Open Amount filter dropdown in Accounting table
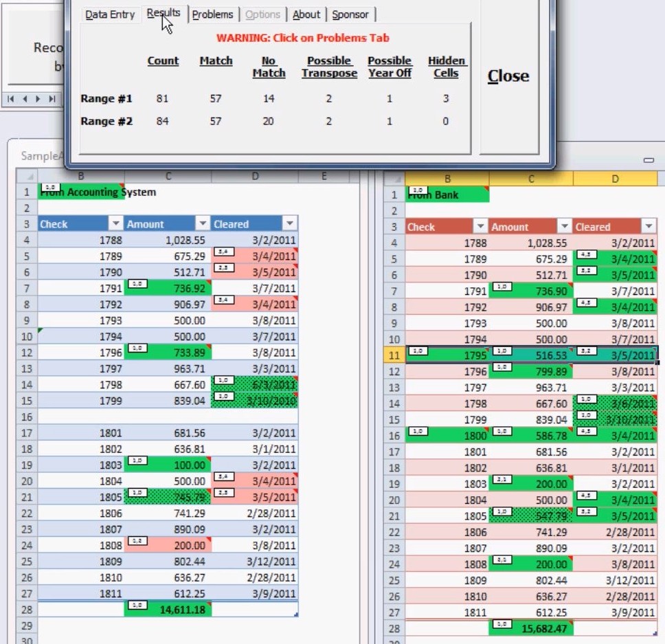665x644 pixels. pyautogui.click(x=203, y=223)
